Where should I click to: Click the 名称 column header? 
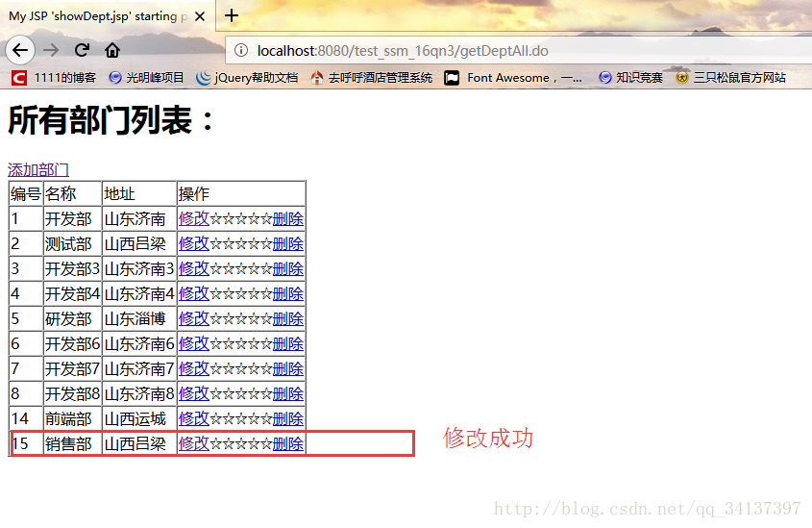[72, 193]
